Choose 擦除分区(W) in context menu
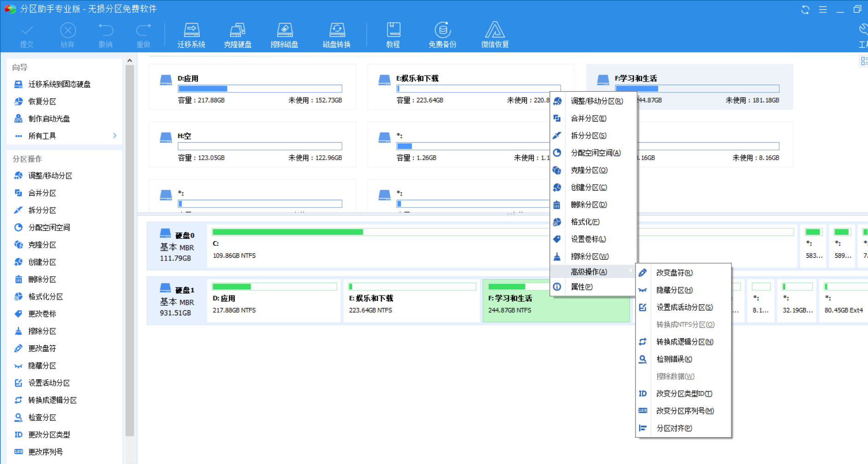Screen dimensions: 868x464 pyautogui.click(x=594, y=256)
